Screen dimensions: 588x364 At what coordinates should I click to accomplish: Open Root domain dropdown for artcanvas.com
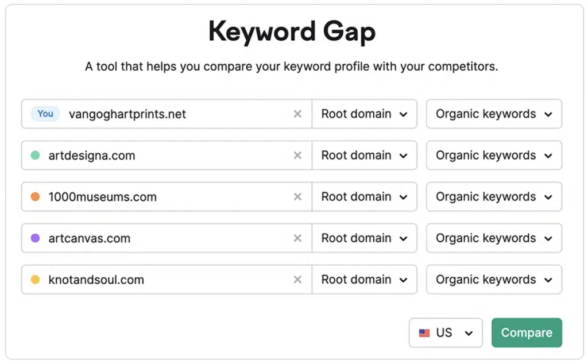tap(365, 238)
